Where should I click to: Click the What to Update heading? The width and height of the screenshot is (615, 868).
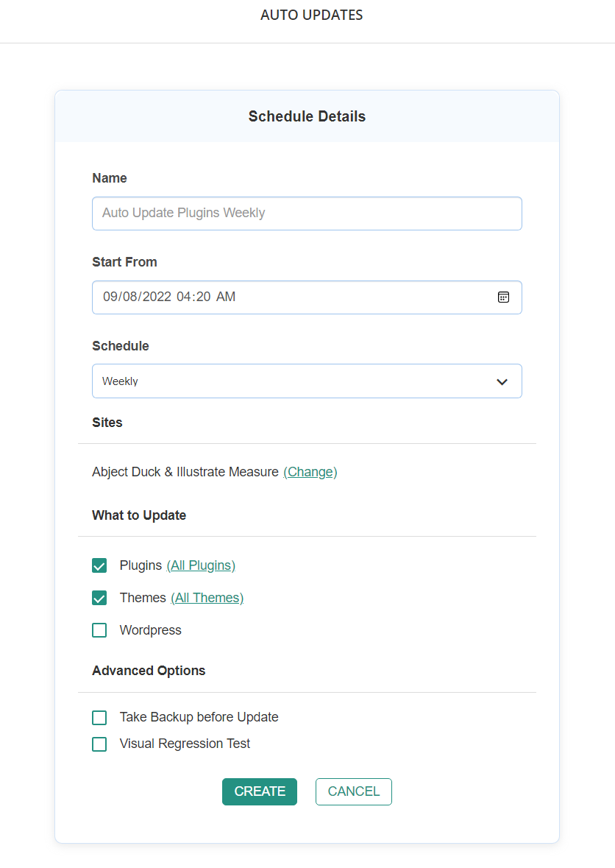click(x=139, y=515)
